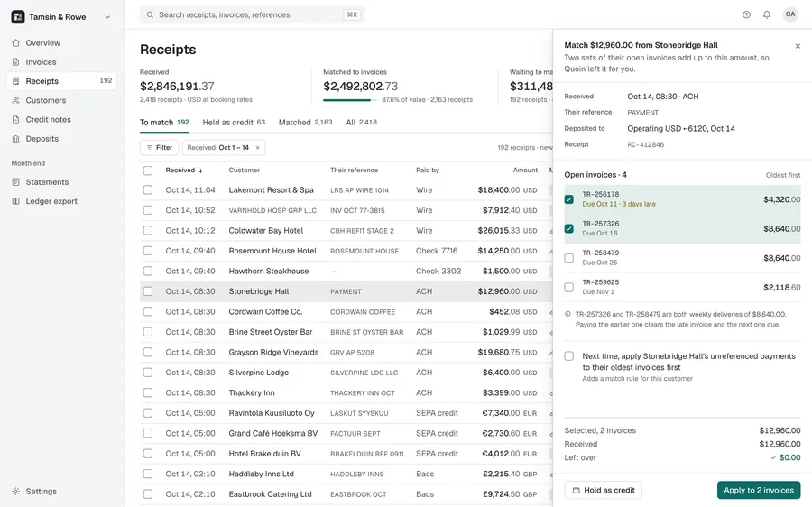Open the Tamsin & Rowe workspace switcher
This screenshot has width=812, height=507.
point(61,16)
